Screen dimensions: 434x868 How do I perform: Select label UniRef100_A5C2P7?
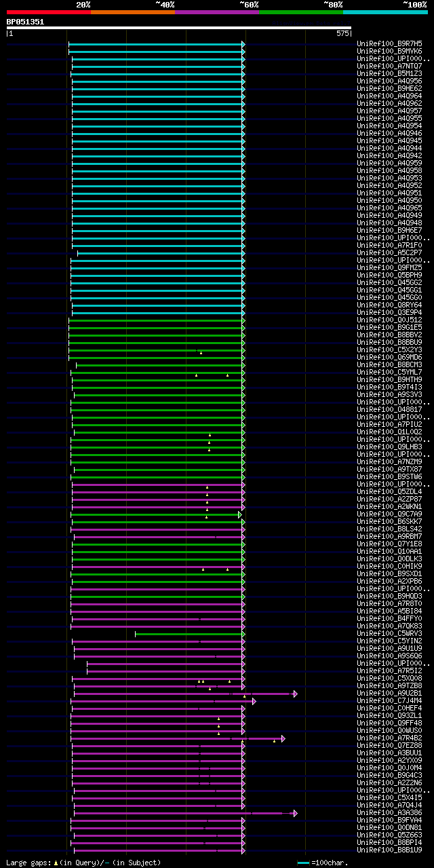(x=389, y=253)
